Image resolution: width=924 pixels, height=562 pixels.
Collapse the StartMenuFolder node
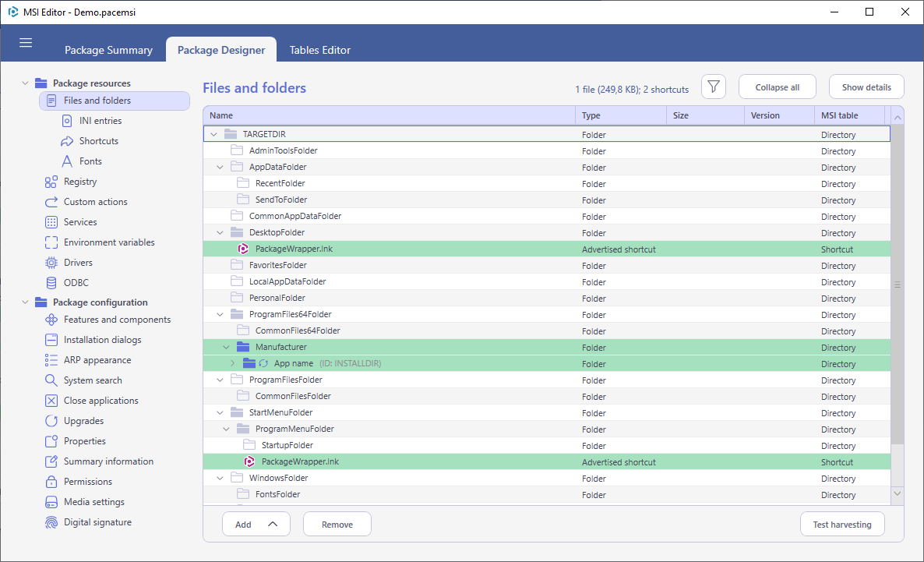(x=220, y=413)
